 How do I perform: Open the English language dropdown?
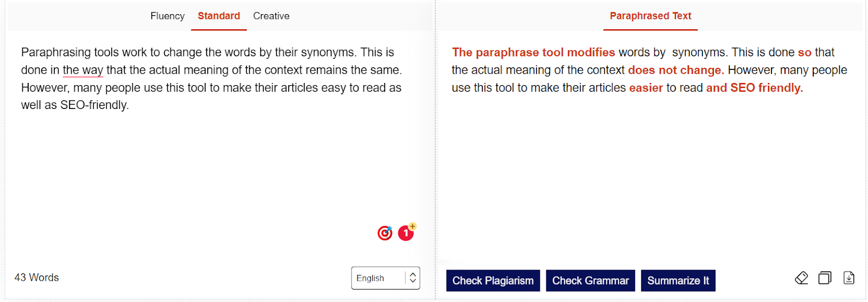tap(377, 278)
